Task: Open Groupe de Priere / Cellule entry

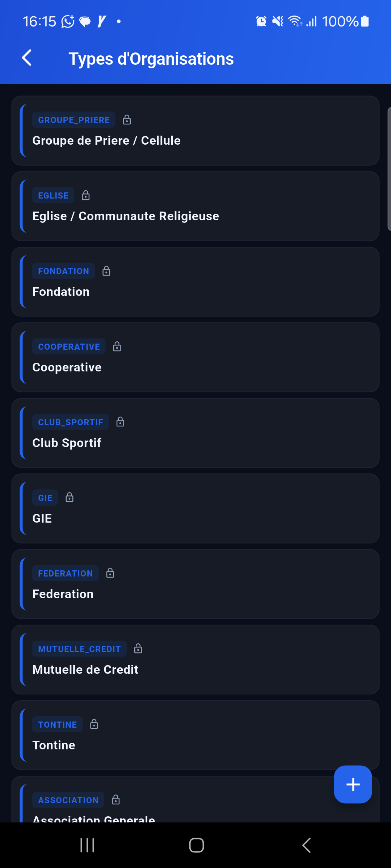Action: tap(195, 140)
